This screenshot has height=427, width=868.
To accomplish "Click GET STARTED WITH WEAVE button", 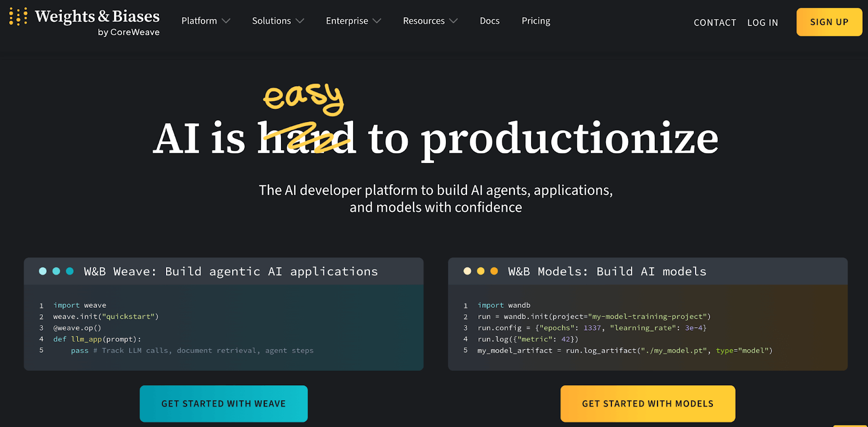I will pos(224,404).
